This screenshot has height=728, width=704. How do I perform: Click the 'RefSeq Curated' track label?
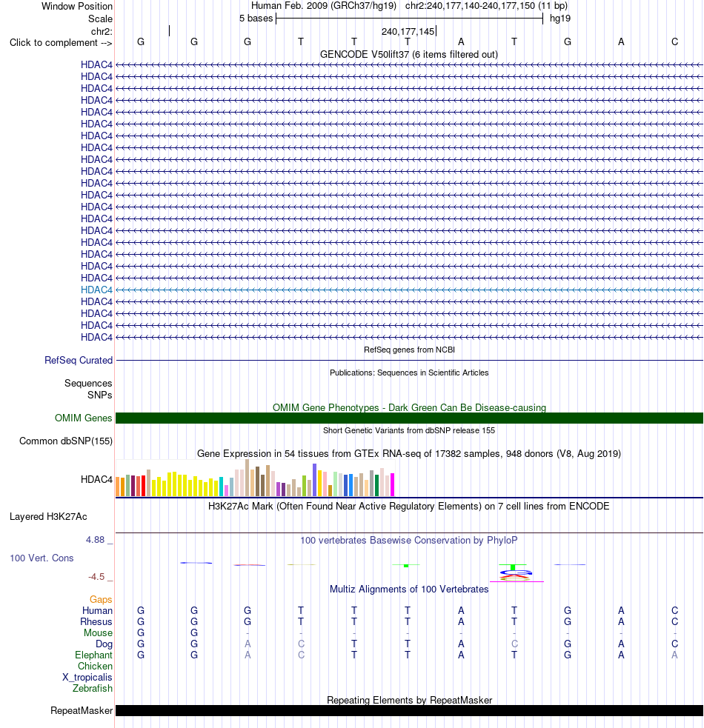(79, 360)
